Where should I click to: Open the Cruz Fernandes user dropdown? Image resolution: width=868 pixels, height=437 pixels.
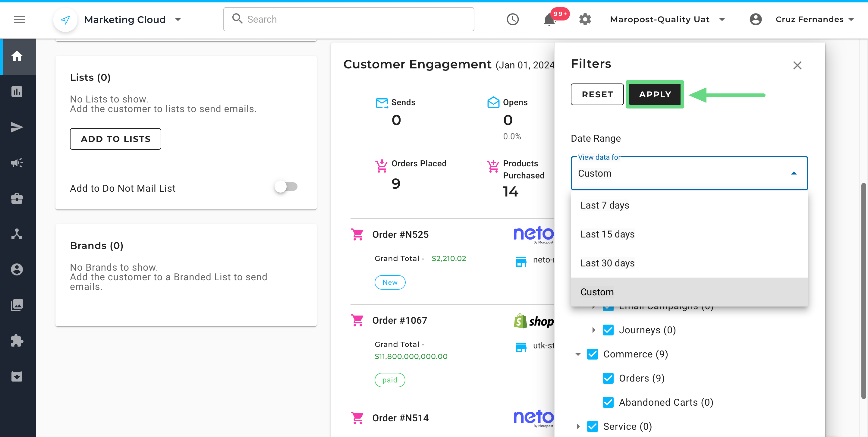point(851,20)
